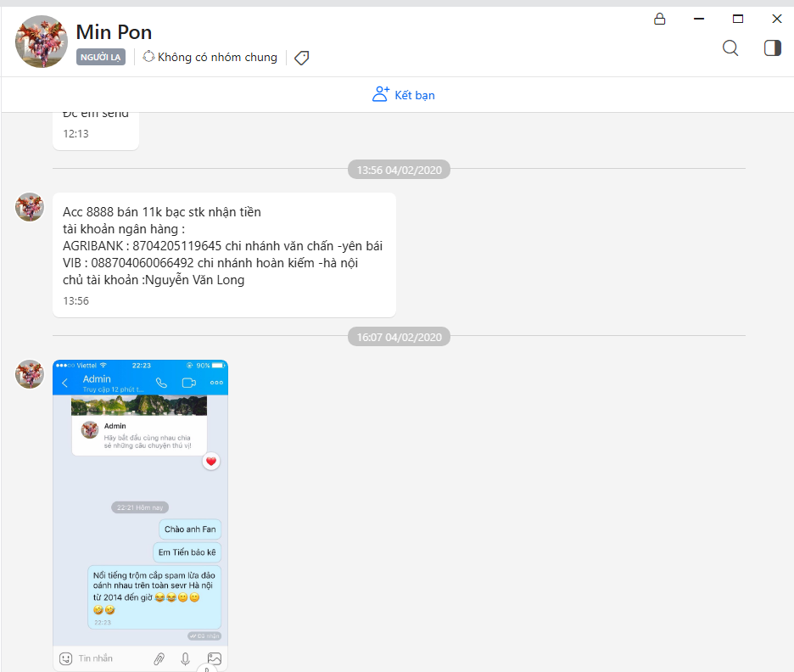Click the Không có nhóm chung label
794x672 pixels.
217,58
